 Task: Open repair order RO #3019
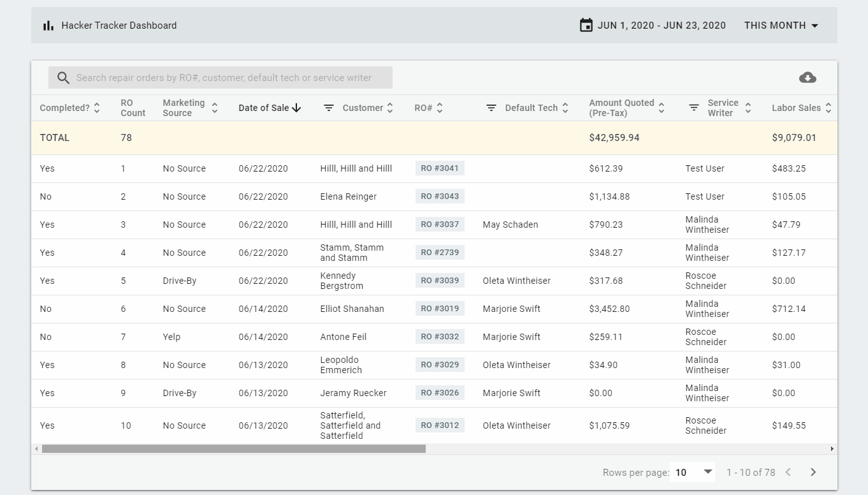click(x=440, y=309)
